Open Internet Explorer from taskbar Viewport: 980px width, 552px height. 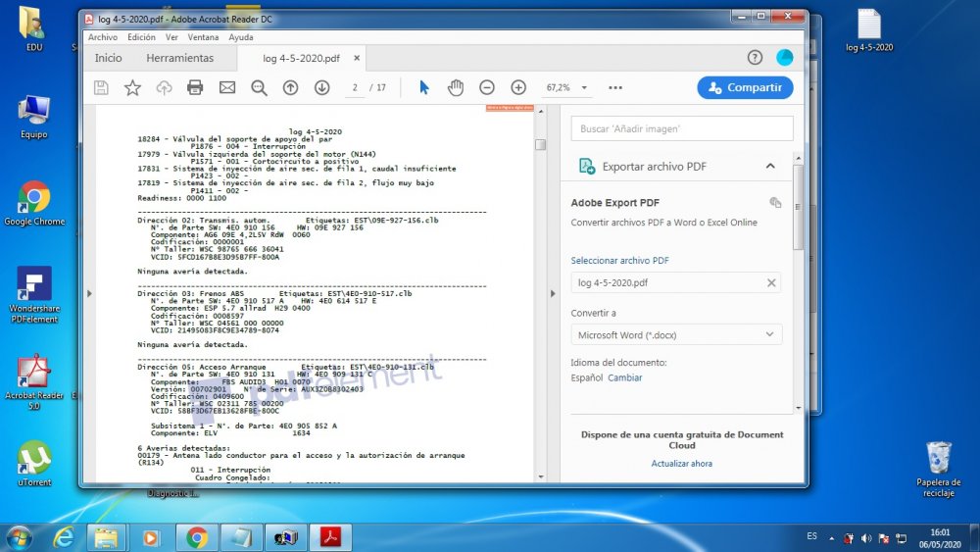pos(63,537)
